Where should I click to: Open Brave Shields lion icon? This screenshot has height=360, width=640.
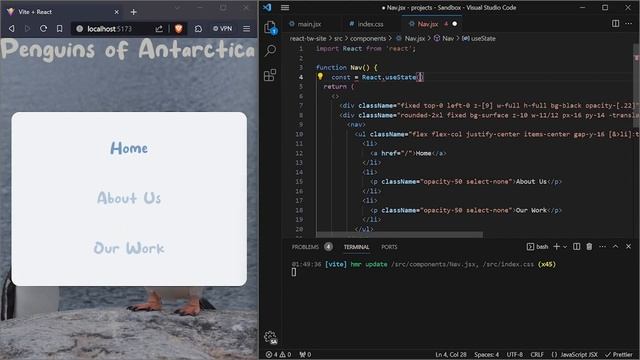tap(178, 29)
